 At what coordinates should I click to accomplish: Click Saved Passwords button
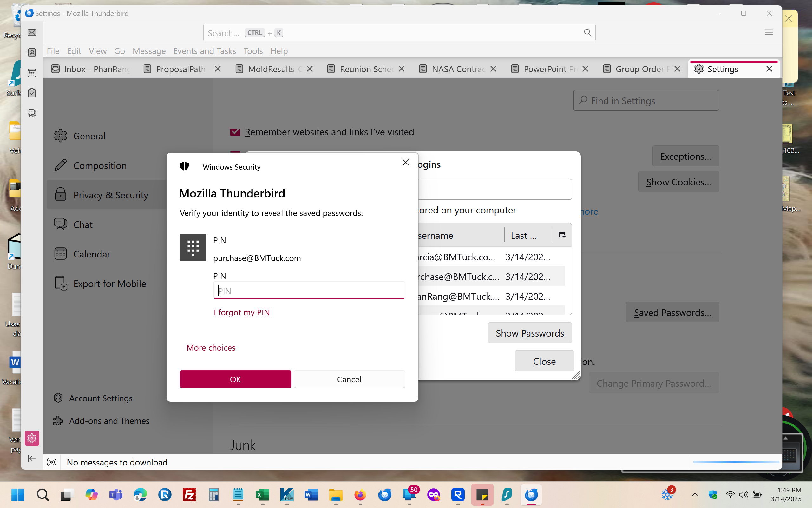[x=672, y=312]
